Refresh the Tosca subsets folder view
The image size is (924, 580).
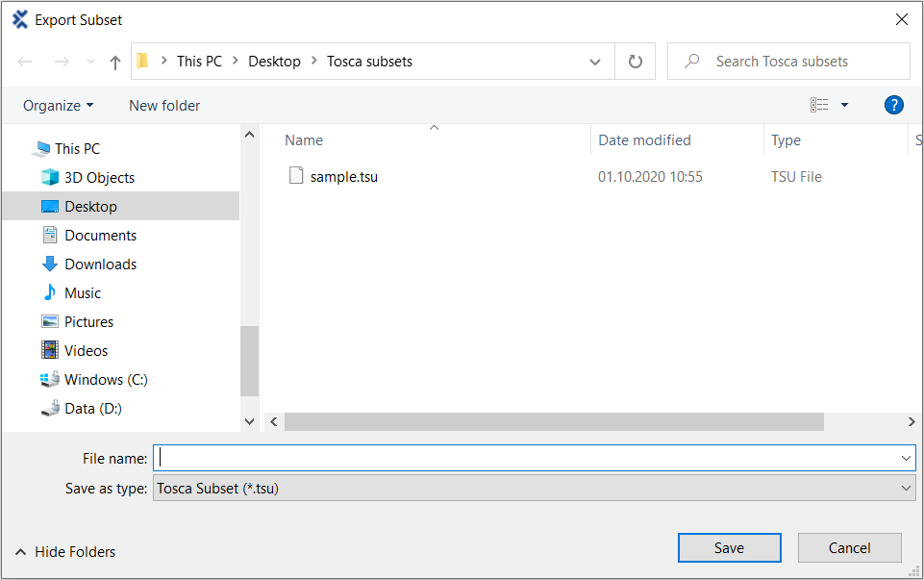[635, 62]
